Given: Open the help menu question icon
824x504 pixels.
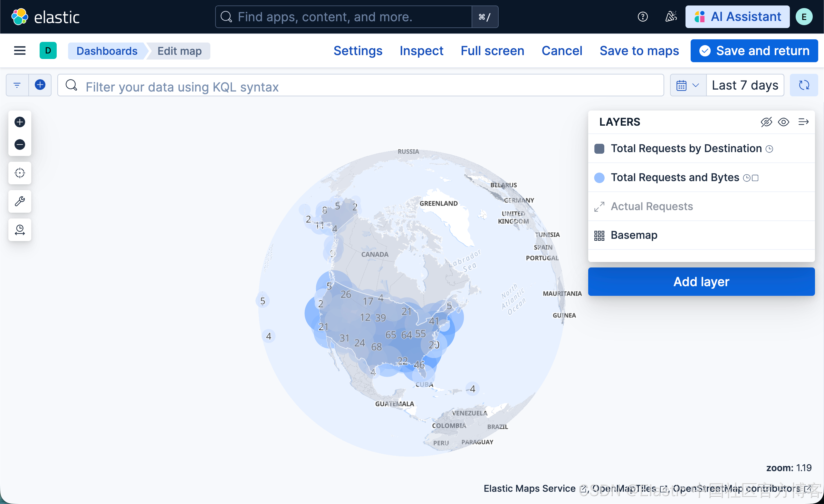Looking at the screenshot, I should coord(642,17).
